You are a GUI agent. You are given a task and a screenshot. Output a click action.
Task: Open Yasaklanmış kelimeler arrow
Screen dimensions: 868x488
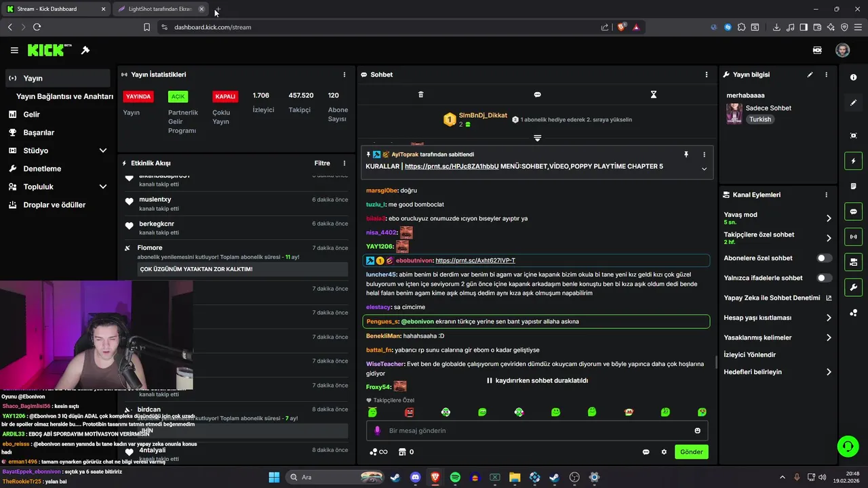829,338
